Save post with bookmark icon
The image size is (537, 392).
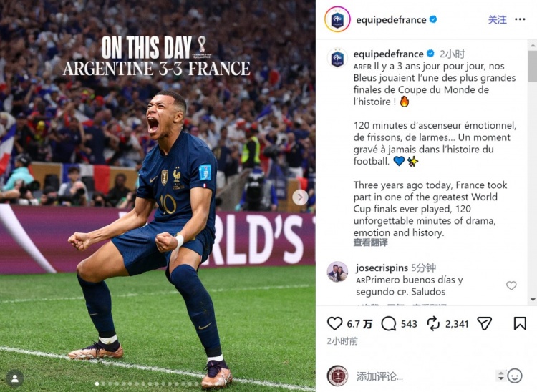520,323
